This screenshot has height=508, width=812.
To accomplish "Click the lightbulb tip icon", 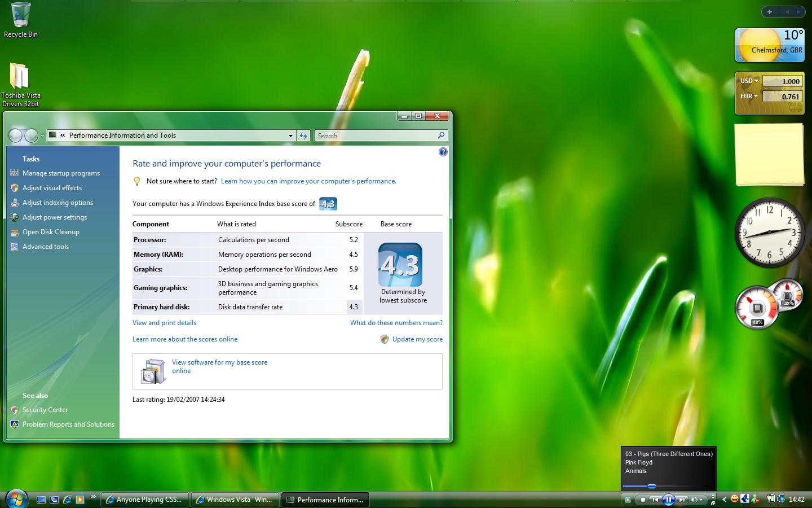I will coord(136,181).
